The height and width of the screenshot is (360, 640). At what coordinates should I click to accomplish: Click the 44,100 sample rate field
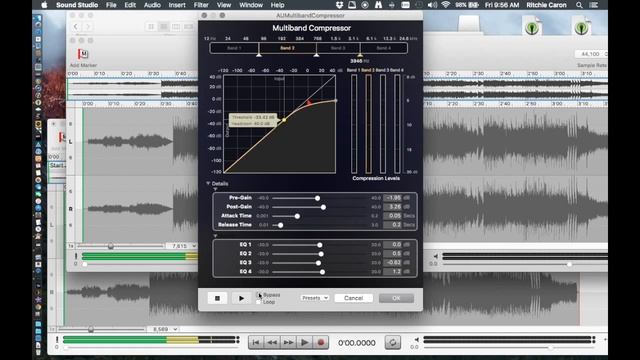click(590, 54)
